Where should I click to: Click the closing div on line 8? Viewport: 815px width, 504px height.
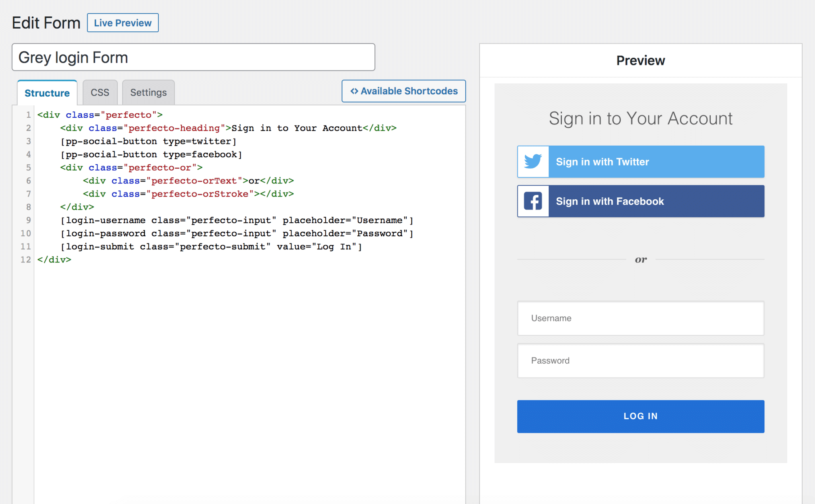[x=77, y=207]
